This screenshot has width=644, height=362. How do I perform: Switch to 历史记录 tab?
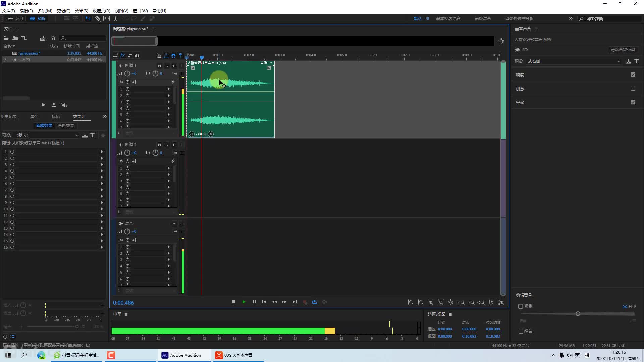tap(9, 117)
